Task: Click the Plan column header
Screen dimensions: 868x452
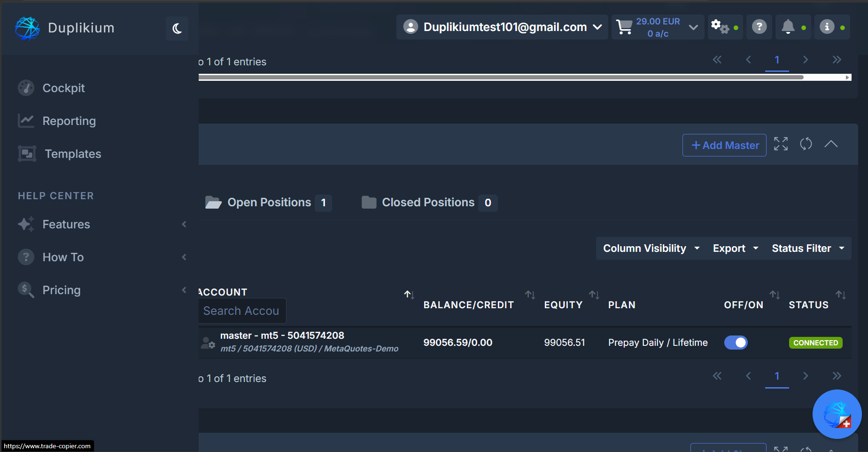Action: click(621, 305)
